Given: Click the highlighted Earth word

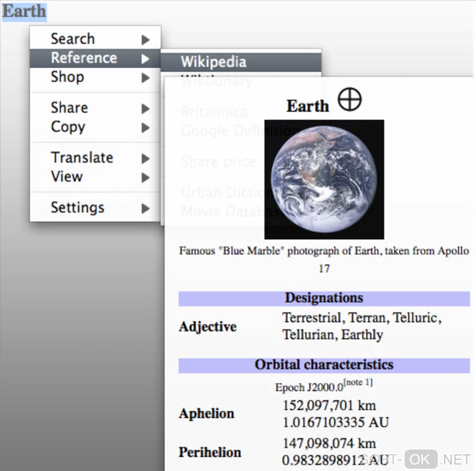Looking at the screenshot, I should (x=24, y=12).
